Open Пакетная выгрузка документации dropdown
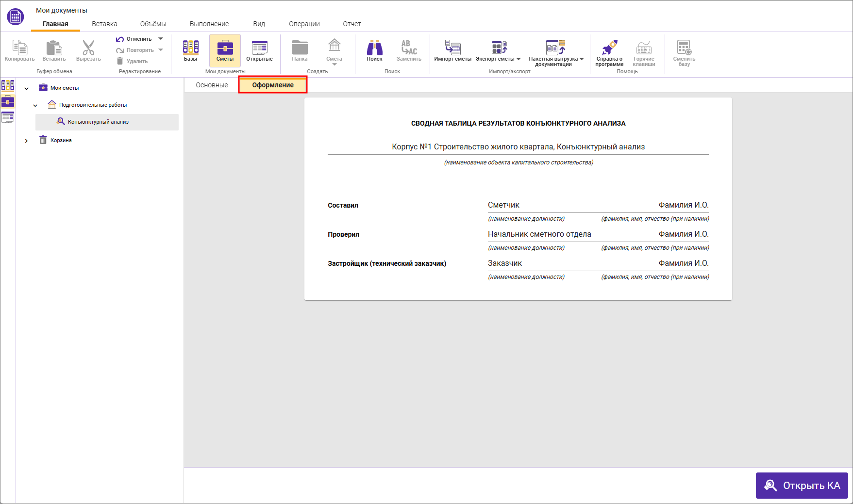Viewport: 853px width, 504px height. point(582,59)
